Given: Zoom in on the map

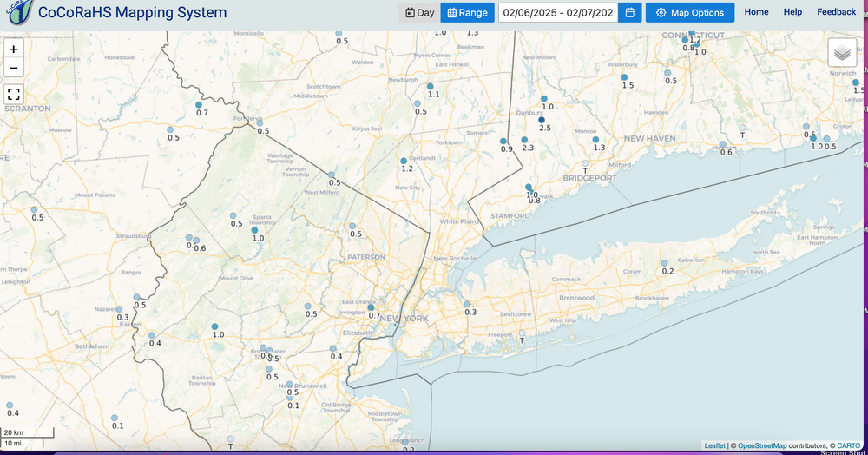Looking at the screenshot, I should coord(14,49).
